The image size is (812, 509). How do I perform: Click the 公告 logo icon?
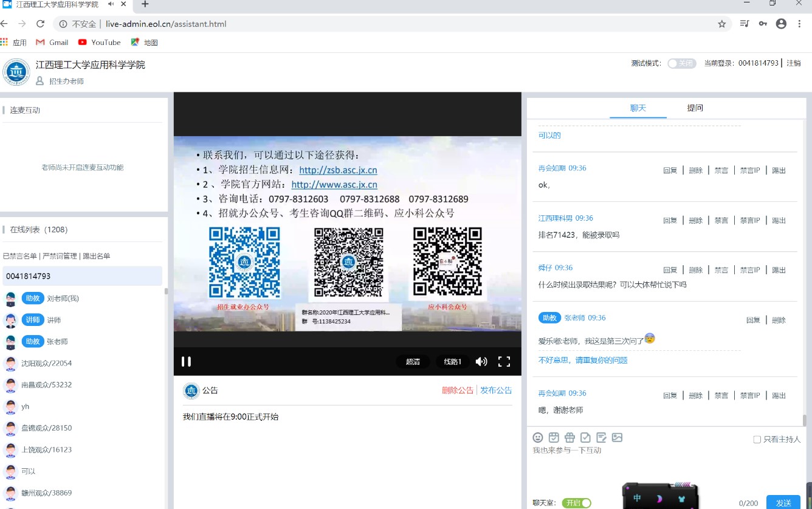191,390
